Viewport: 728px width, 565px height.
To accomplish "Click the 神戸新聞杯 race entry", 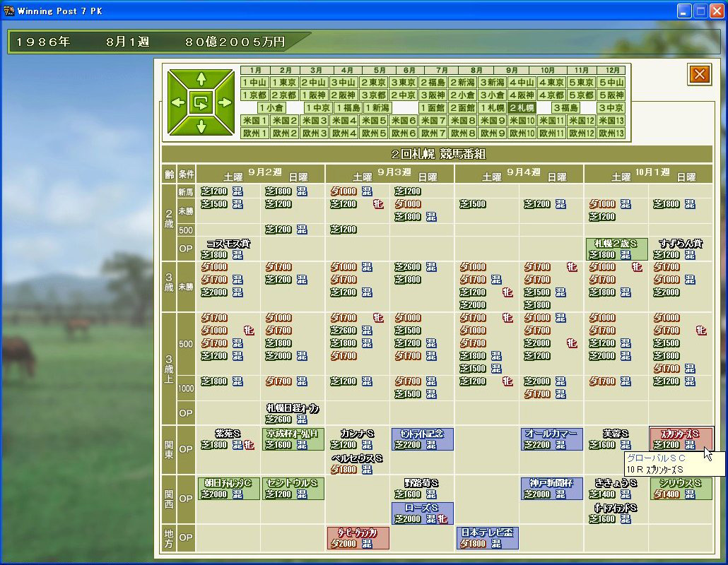I will pos(552,489).
